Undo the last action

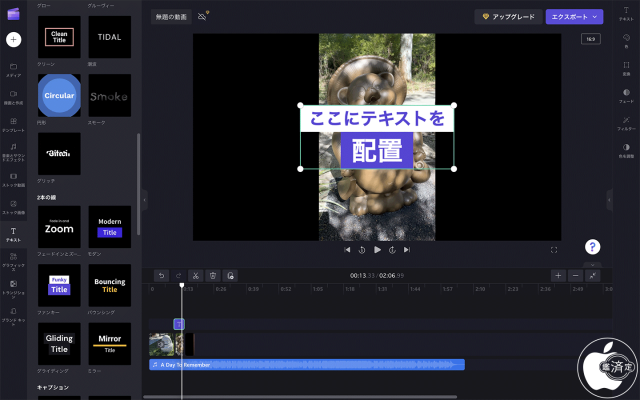click(161, 276)
